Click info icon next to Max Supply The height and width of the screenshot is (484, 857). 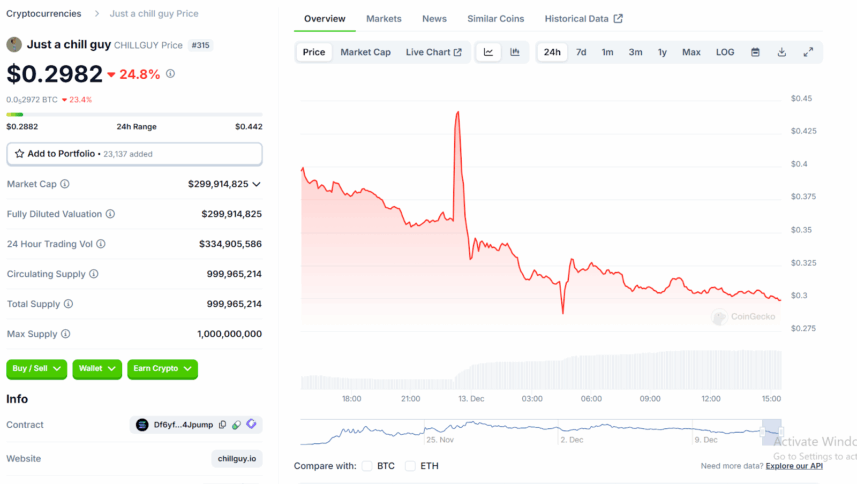pos(66,334)
